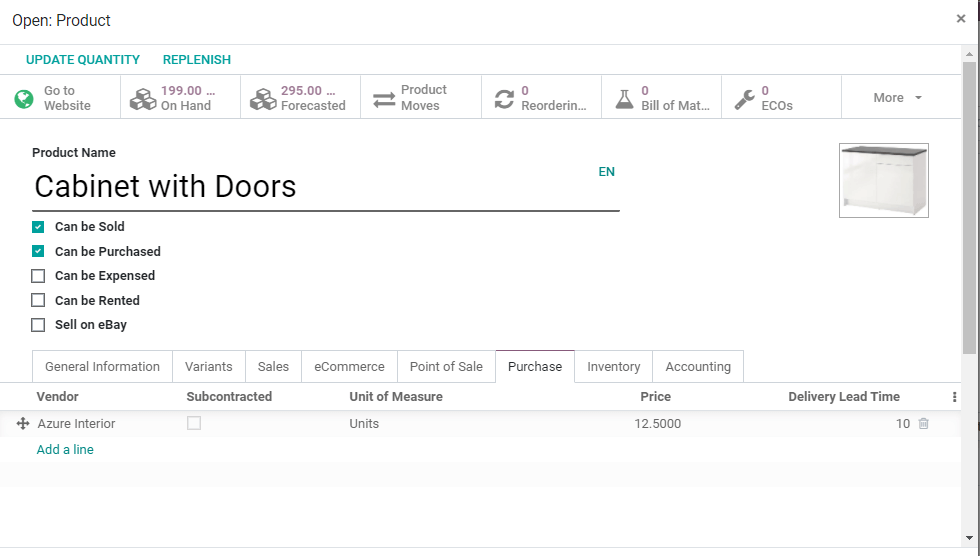The height and width of the screenshot is (556, 980).
Task: View On Hand quantity stat
Action: point(181,97)
